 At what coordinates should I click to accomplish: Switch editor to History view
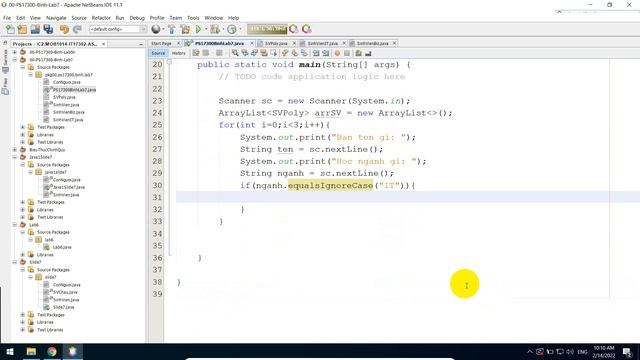pos(178,53)
